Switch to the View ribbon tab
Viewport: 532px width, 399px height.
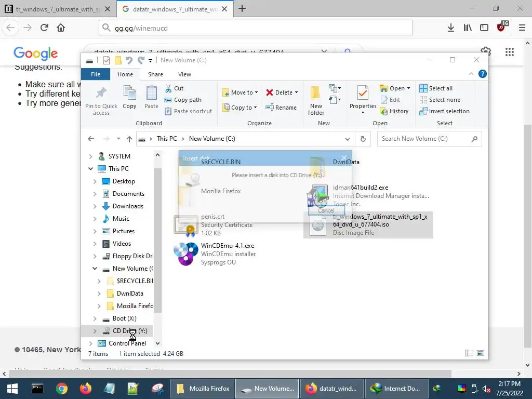click(184, 74)
